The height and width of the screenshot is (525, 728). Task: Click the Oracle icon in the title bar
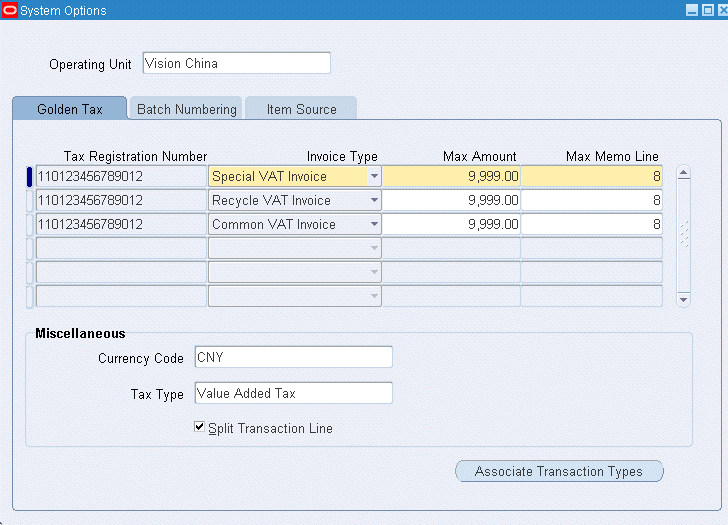tap(9, 10)
